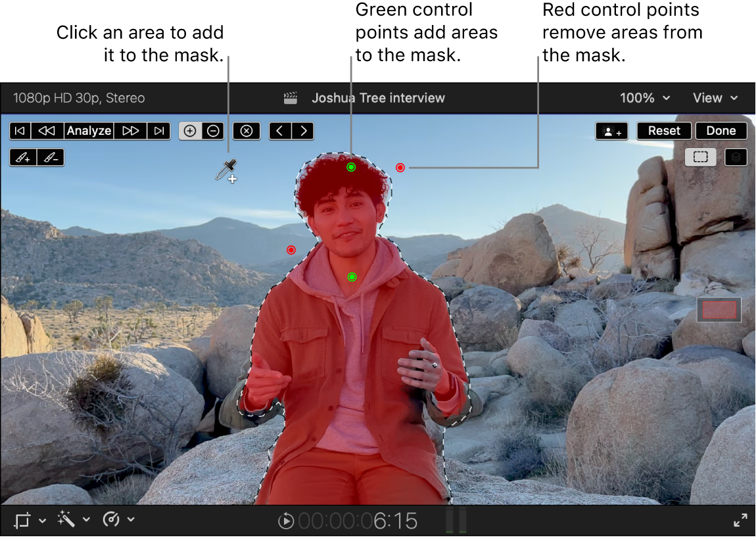This screenshot has height=538, width=756.
Task: Toggle the plus (add) mask mode
Action: pos(189,130)
